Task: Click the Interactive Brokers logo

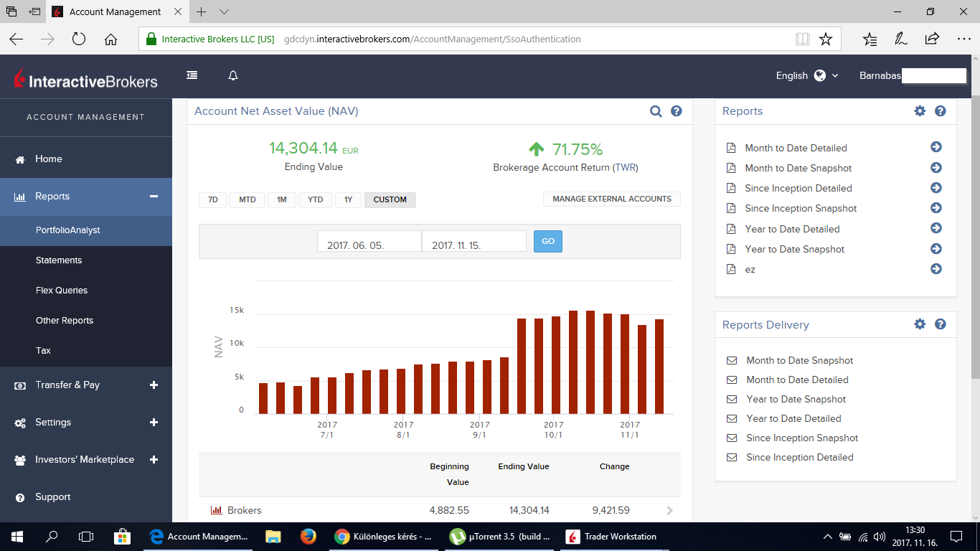Action: (x=86, y=80)
